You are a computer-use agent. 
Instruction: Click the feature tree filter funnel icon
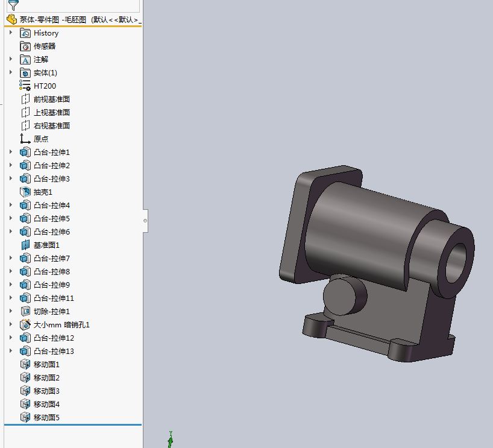coord(13,5)
